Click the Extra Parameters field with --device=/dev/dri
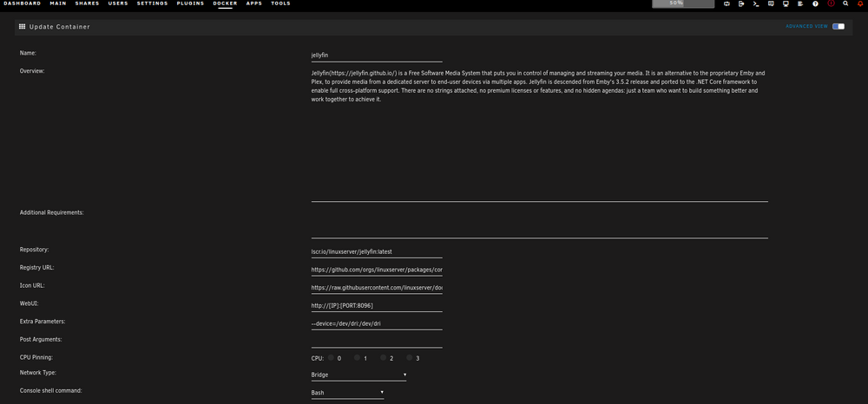The height and width of the screenshot is (404, 868). pos(377,323)
